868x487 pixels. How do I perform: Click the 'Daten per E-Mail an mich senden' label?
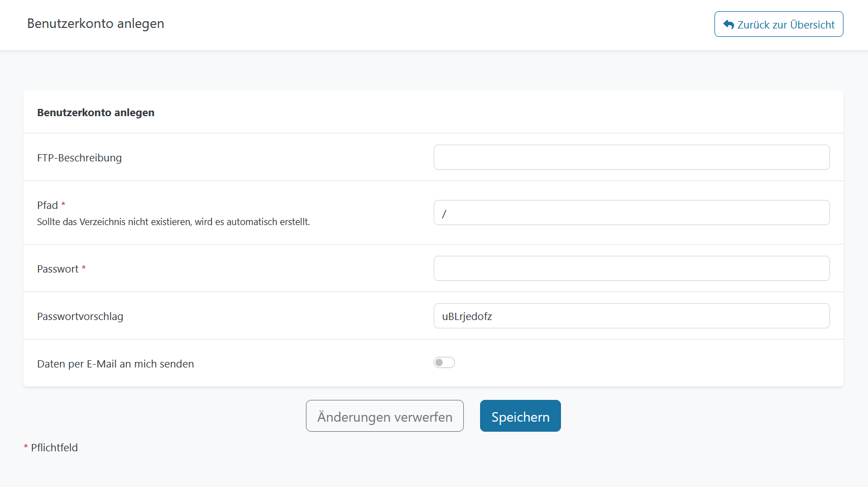116,364
